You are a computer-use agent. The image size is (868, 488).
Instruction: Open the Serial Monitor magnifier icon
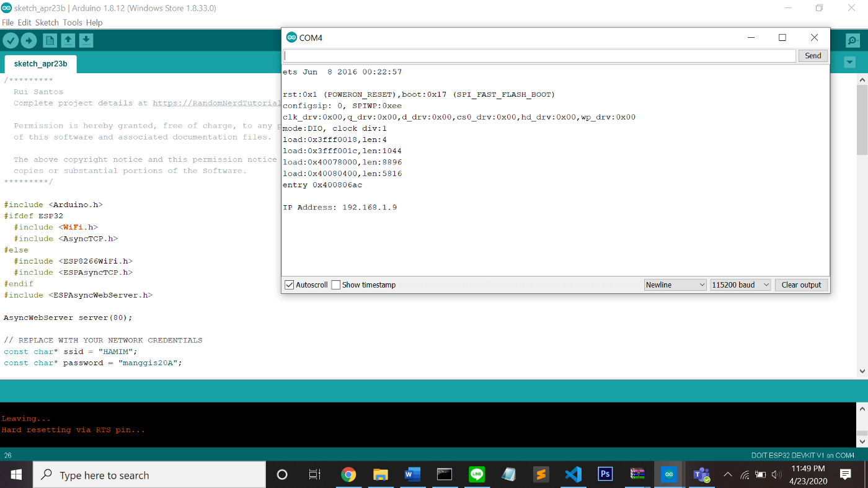[x=852, y=40]
